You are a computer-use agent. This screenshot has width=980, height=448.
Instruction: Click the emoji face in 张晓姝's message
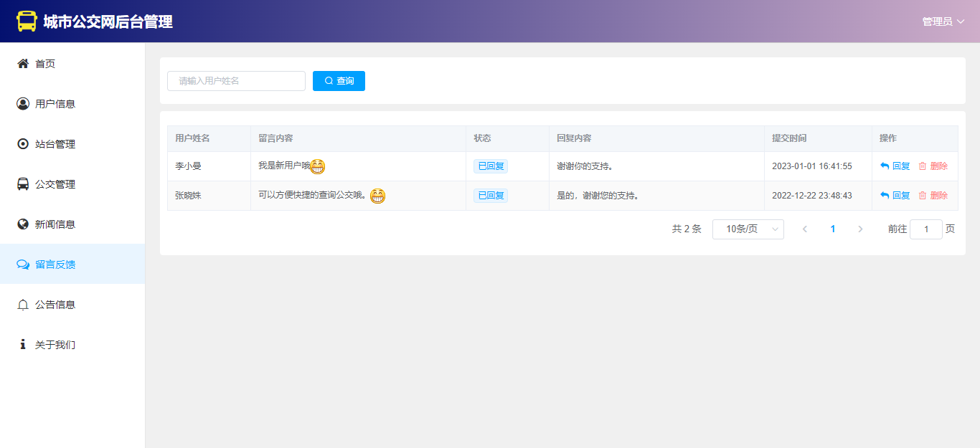[377, 196]
